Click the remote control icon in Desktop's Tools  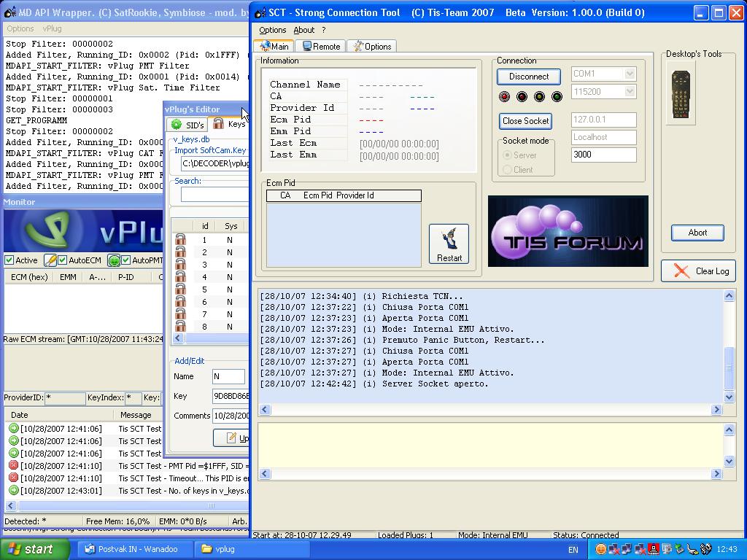(x=681, y=95)
